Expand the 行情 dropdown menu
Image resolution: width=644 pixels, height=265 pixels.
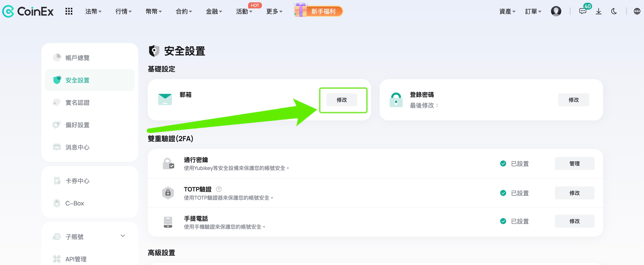coord(123,11)
